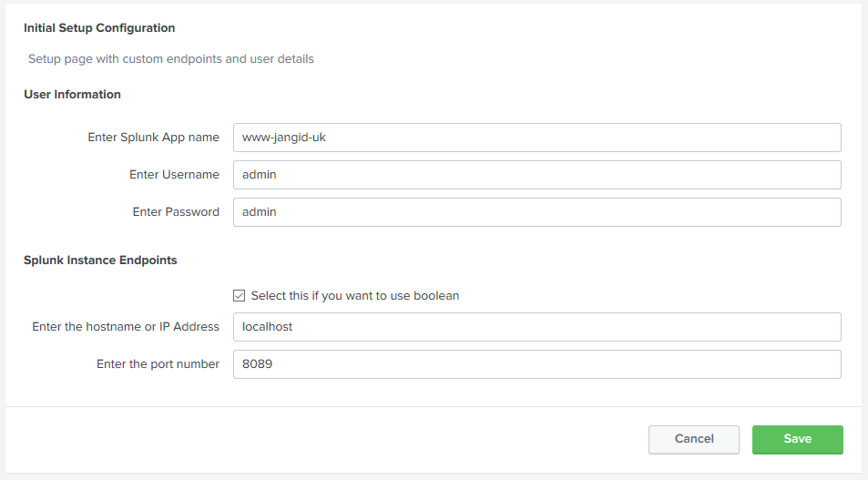Click the Enter Splunk App name label
Viewport: 868px width, 480px height.
[153, 138]
